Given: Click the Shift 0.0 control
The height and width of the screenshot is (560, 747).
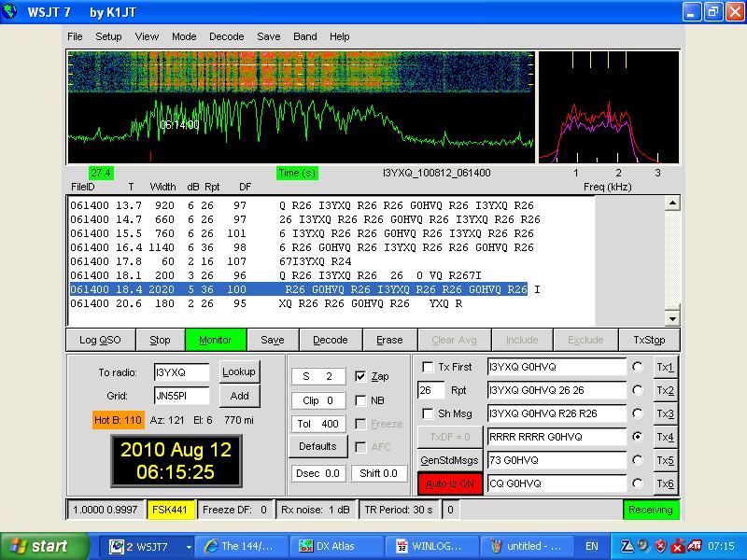Looking at the screenshot, I should (379, 473).
